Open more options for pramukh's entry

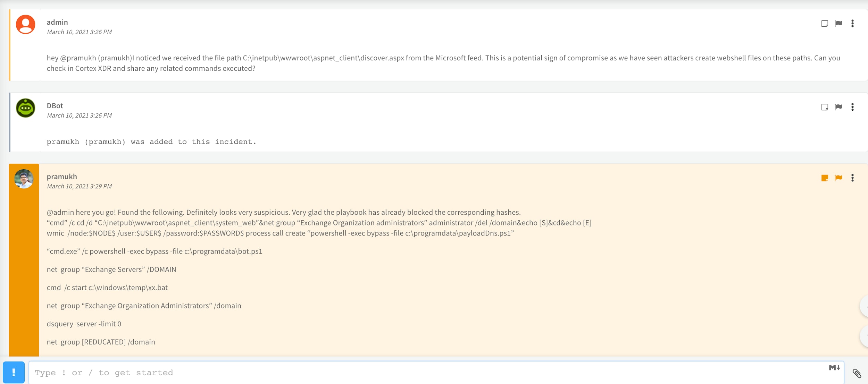tap(852, 178)
